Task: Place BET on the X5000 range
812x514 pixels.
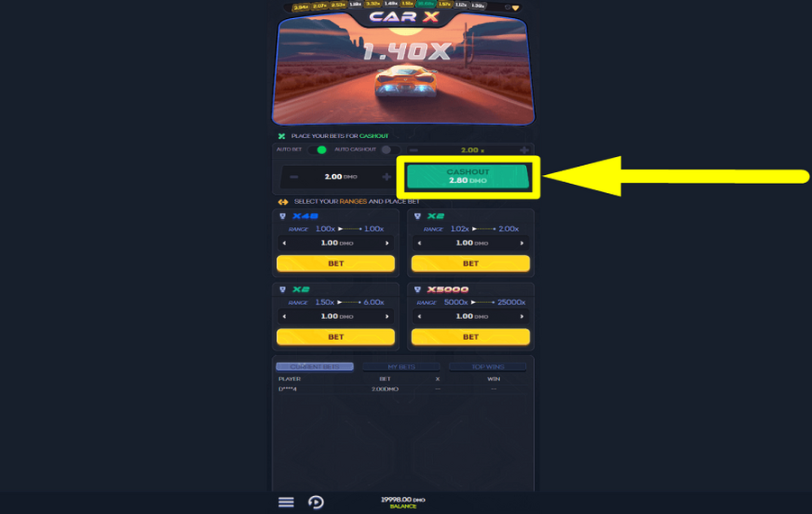Action: pyautogui.click(x=470, y=337)
